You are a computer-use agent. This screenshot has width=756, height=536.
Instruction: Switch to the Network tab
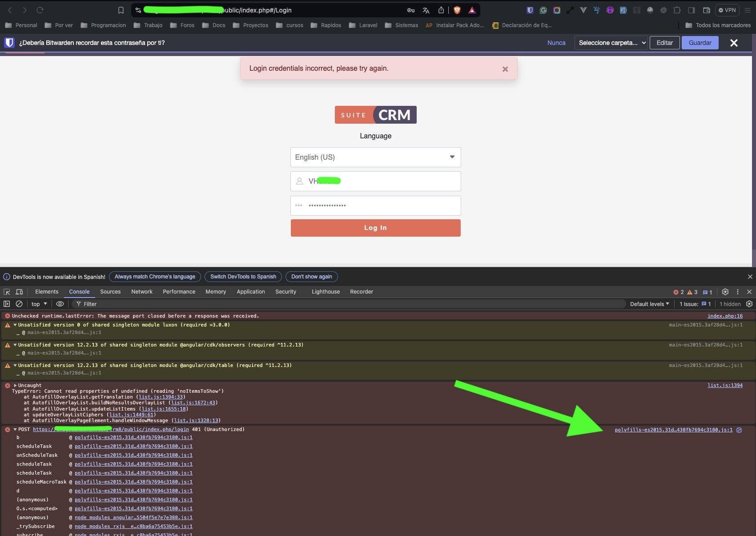click(x=142, y=292)
